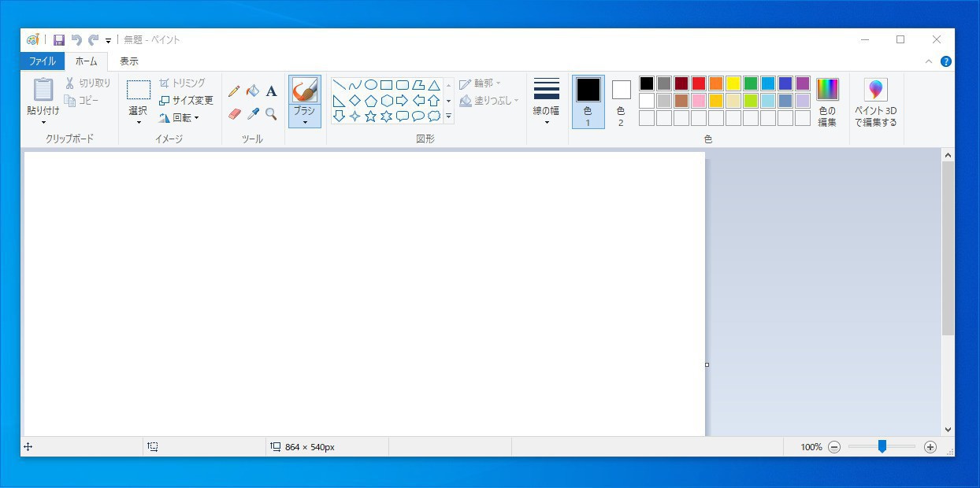Click the vertical scrollbar down arrow
This screenshot has height=488, width=980.
(948, 430)
